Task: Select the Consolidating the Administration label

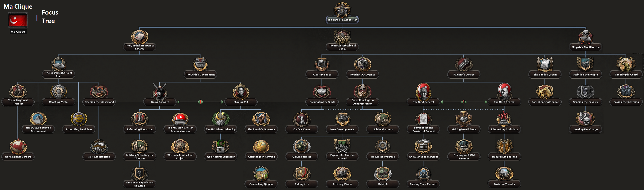Action: pyautogui.click(x=363, y=102)
